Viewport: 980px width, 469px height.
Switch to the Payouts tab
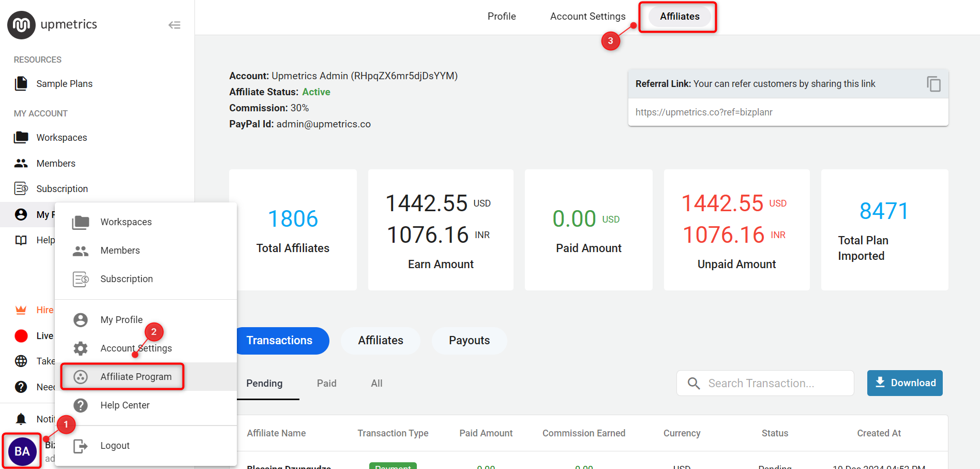(x=469, y=341)
